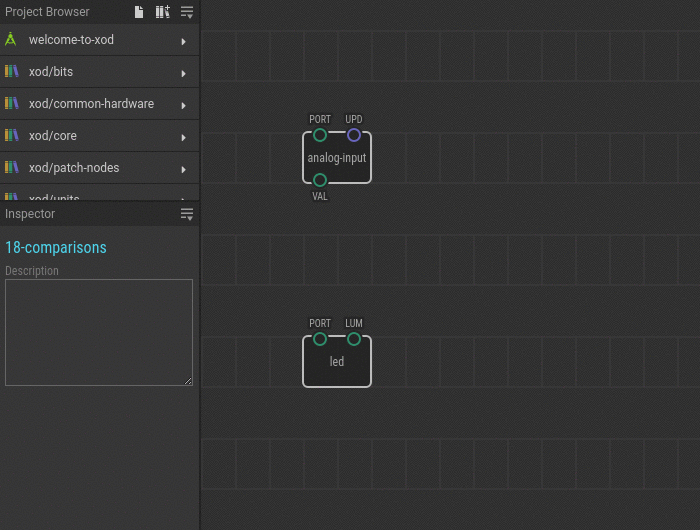Image resolution: width=700 pixels, height=530 pixels.
Task: Select the led node
Action: 337,362
